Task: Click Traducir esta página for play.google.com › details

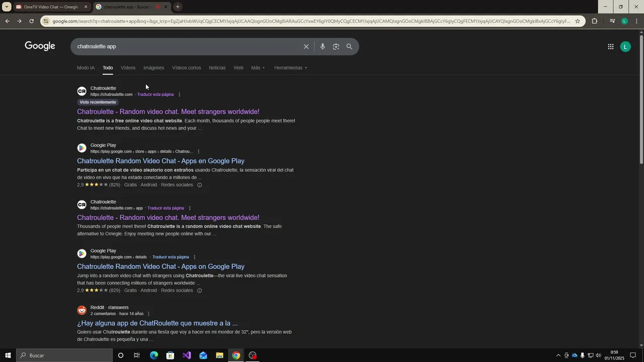Action: tap(171, 257)
